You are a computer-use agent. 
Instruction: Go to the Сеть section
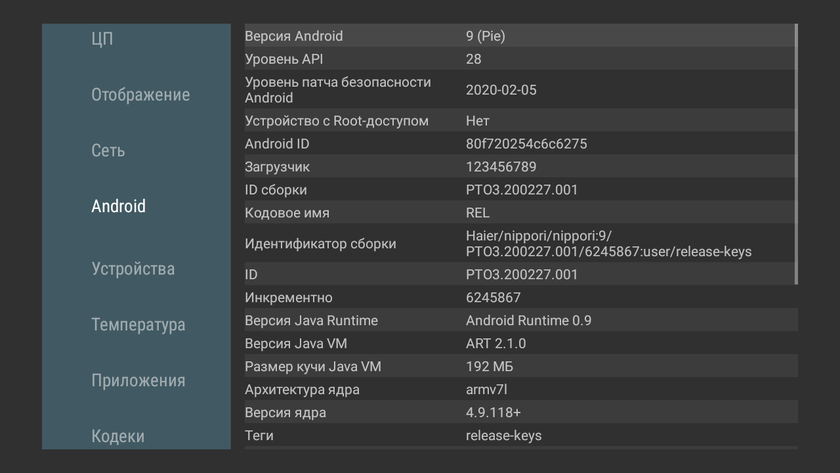pos(108,151)
